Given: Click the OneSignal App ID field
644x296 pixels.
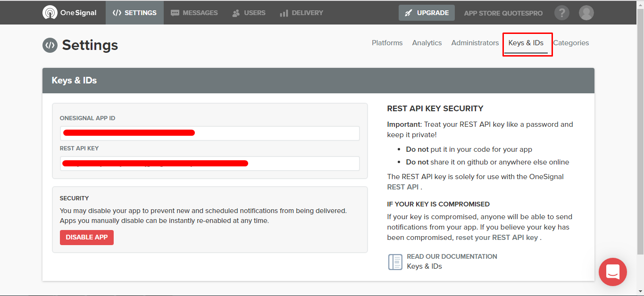Looking at the screenshot, I should 209,133.
